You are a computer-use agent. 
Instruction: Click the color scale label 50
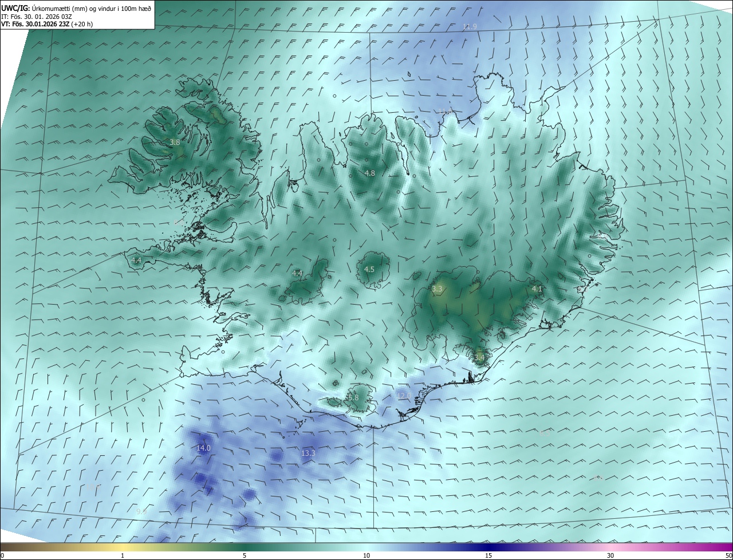point(728,555)
